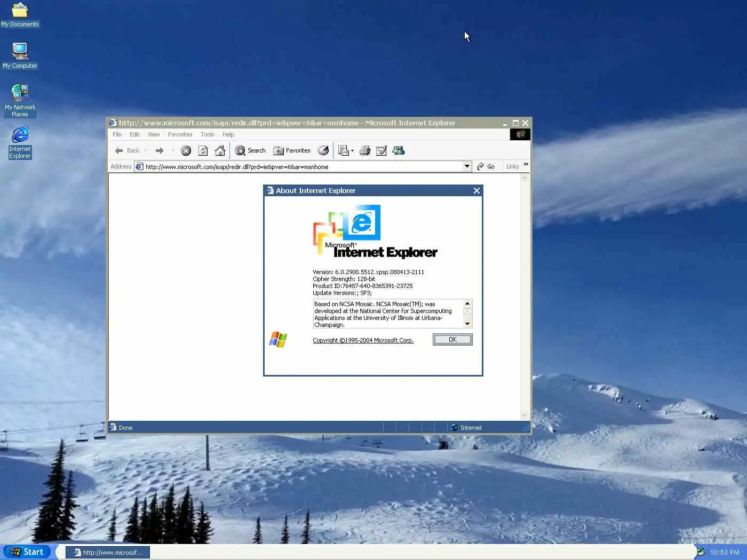Stop page loading with the Stop icon
Viewport: 747px width, 560px height.
pos(186,150)
